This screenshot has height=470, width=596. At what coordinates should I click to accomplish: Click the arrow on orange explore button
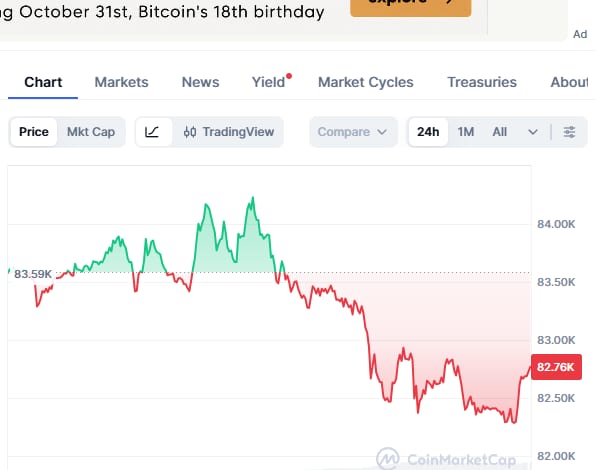pyautogui.click(x=449, y=2)
